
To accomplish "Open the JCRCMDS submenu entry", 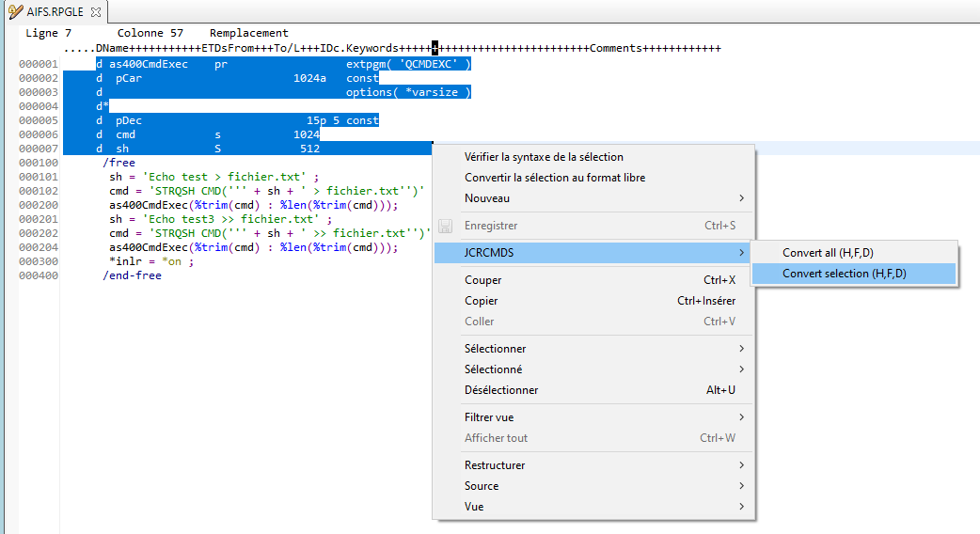I will coord(593,252).
